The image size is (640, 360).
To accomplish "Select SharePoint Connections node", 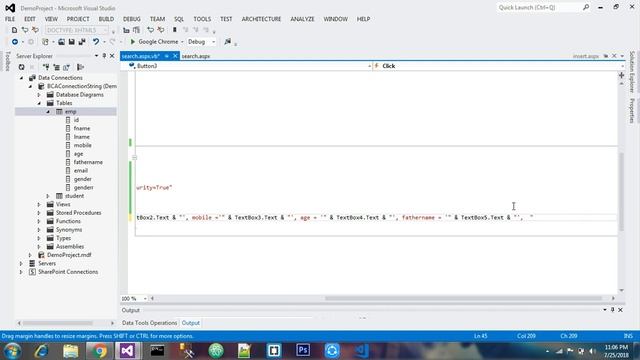I will pyautogui.click(x=68, y=272).
